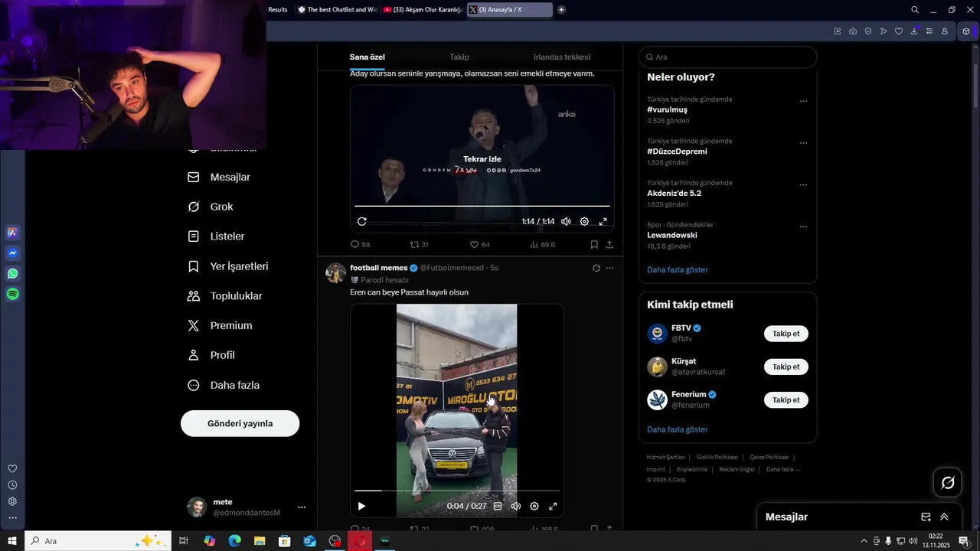This screenshot has height=551, width=980.
Task: Open Microsoft Edge from the taskbar
Action: [x=234, y=541]
